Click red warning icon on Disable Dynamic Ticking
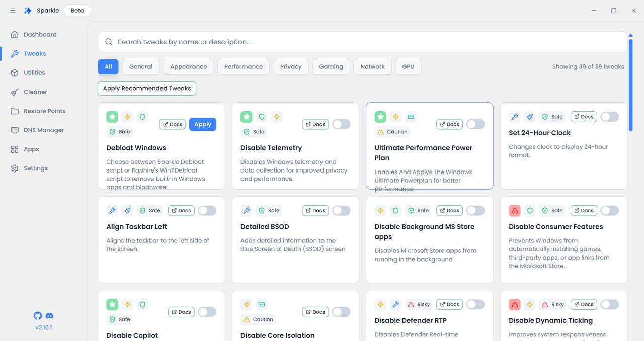The width and height of the screenshot is (644, 341). click(x=515, y=305)
